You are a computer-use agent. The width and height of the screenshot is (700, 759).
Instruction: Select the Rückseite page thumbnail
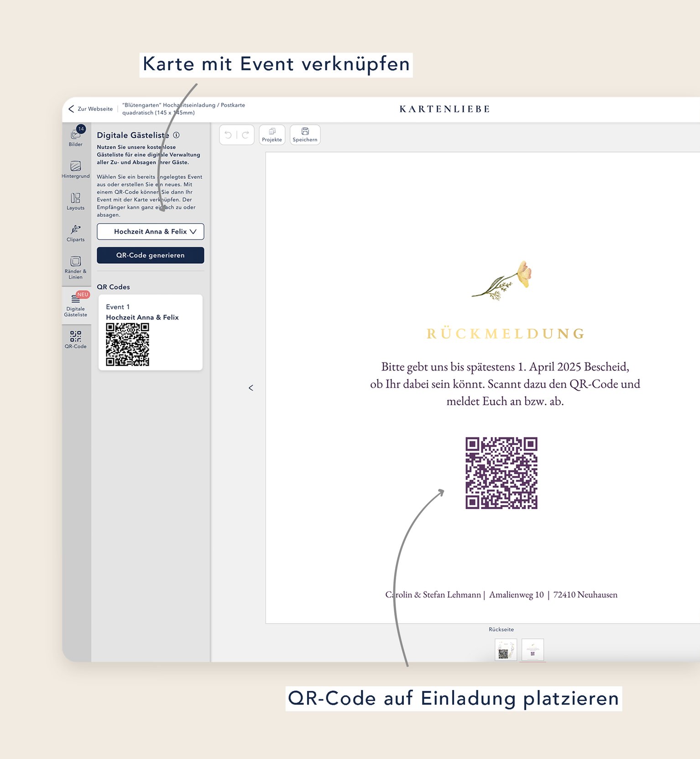point(533,650)
